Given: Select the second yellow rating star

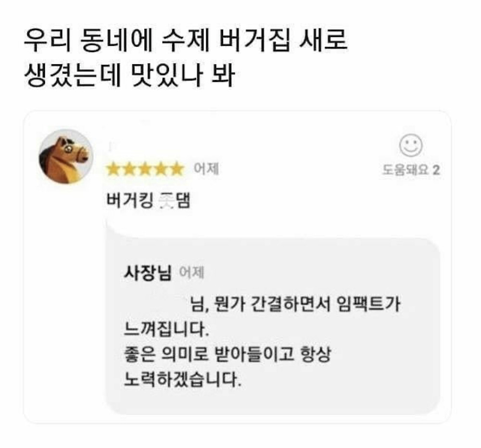Looking at the screenshot, I should pos(129,169).
